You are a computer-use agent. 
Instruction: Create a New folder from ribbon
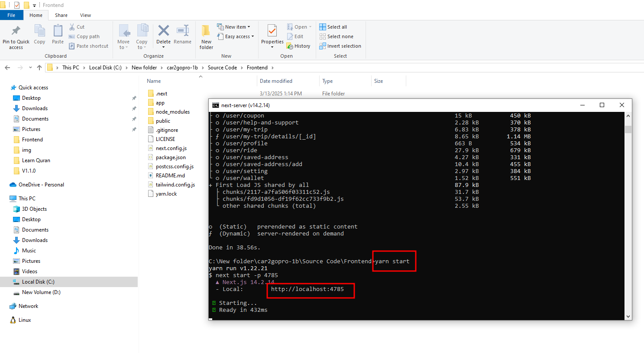click(206, 36)
